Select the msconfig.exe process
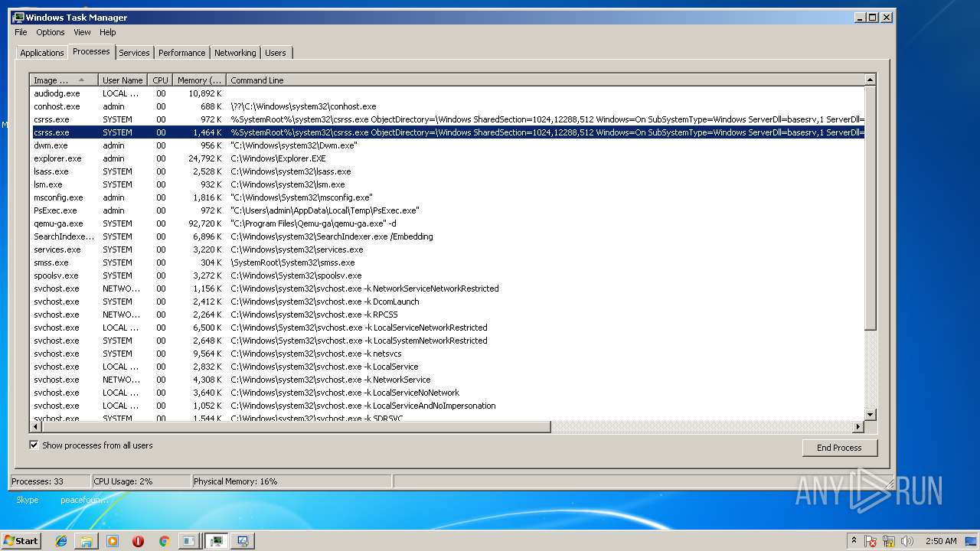This screenshot has width=980, height=551. [x=447, y=197]
